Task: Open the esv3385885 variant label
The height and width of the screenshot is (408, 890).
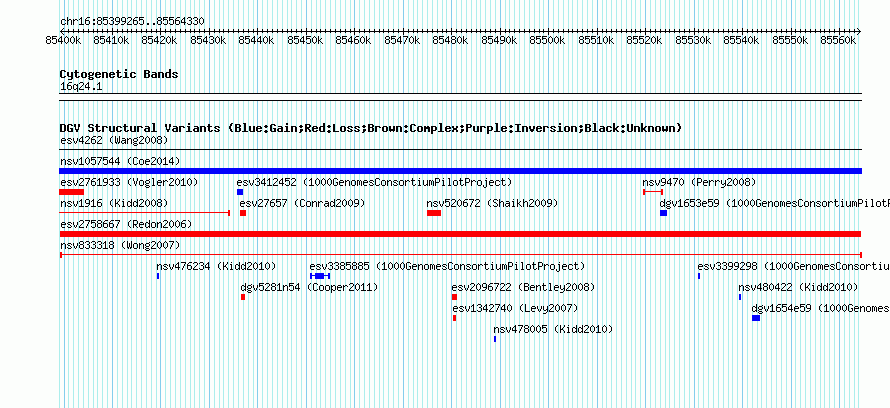Action: point(447,266)
